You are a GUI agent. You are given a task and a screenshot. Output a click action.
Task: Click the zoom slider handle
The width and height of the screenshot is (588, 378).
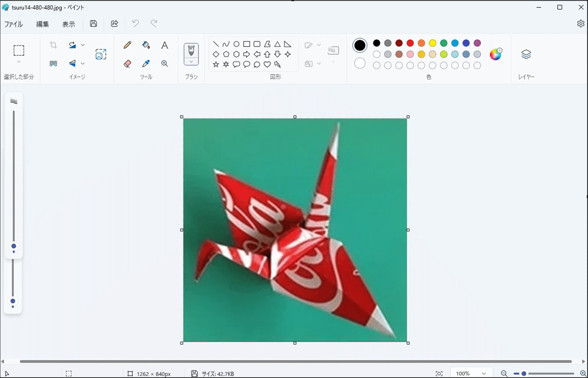point(524,374)
